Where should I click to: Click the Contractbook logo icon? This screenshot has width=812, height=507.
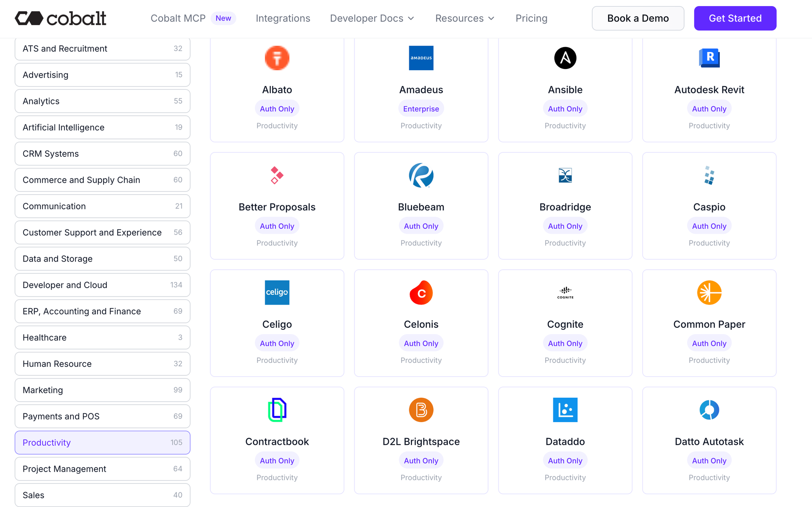click(x=277, y=410)
